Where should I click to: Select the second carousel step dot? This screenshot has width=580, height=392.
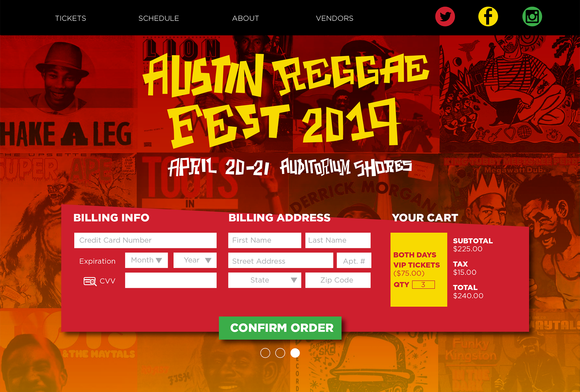point(280,353)
